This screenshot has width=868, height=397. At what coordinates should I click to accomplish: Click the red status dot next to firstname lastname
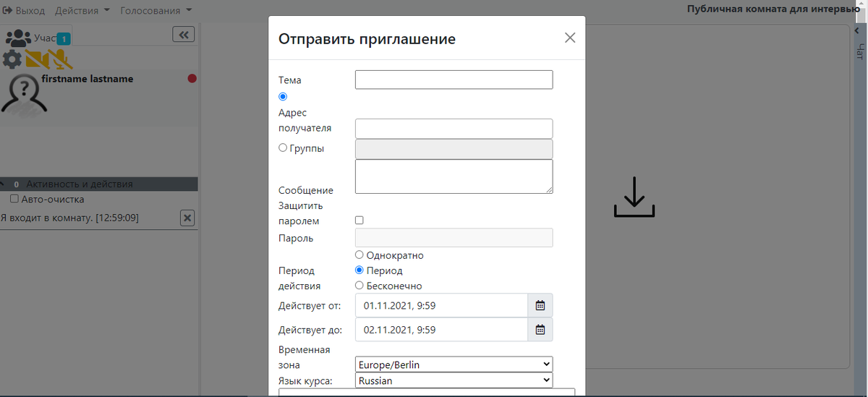point(192,78)
